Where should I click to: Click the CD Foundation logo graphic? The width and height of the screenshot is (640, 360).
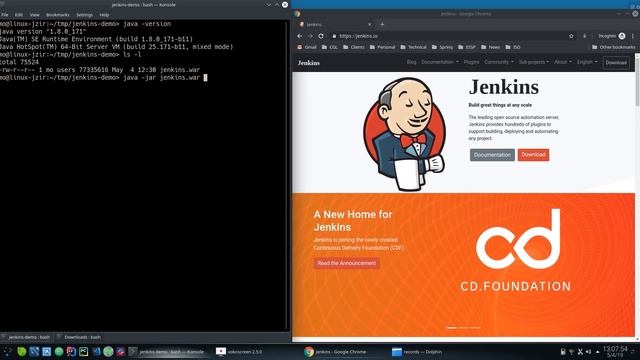[x=516, y=250]
